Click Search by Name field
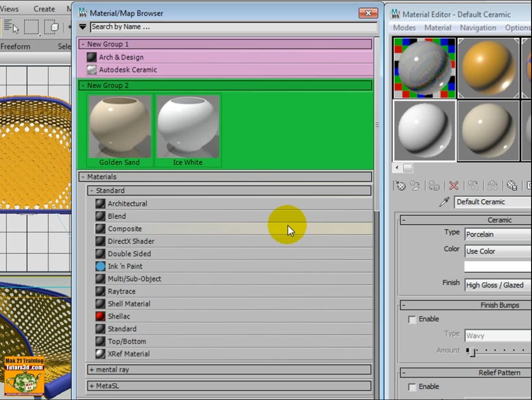The width and height of the screenshot is (532, 400). (x=234, y=27)
